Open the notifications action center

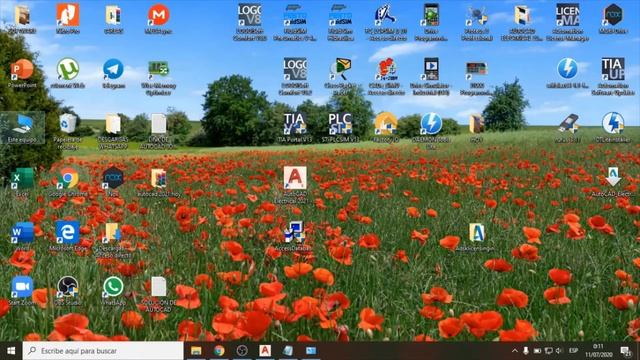click(626, 351)
